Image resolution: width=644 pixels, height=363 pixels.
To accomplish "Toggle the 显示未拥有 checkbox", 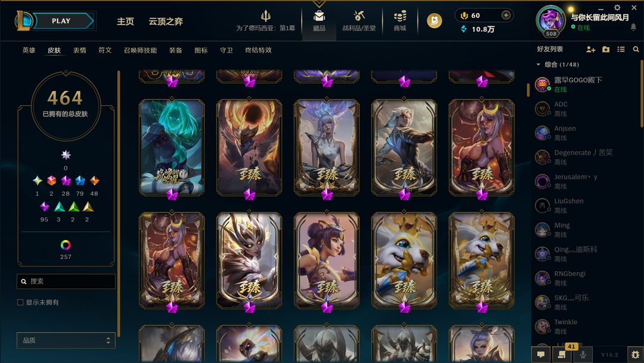I will [x=20, y=302].
